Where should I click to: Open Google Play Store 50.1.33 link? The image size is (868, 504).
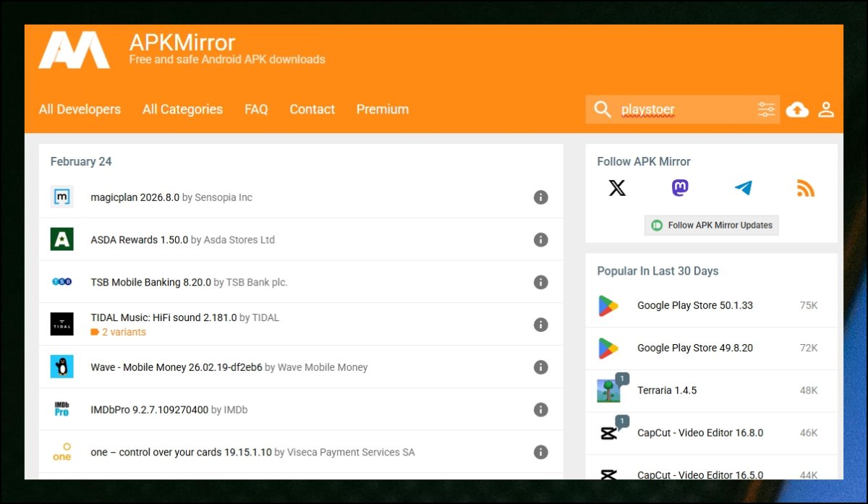695,305
